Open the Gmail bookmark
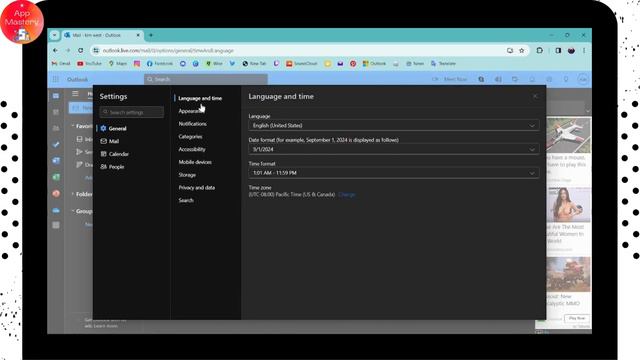The height and width of the screenshot is (360, 640). 61,64
